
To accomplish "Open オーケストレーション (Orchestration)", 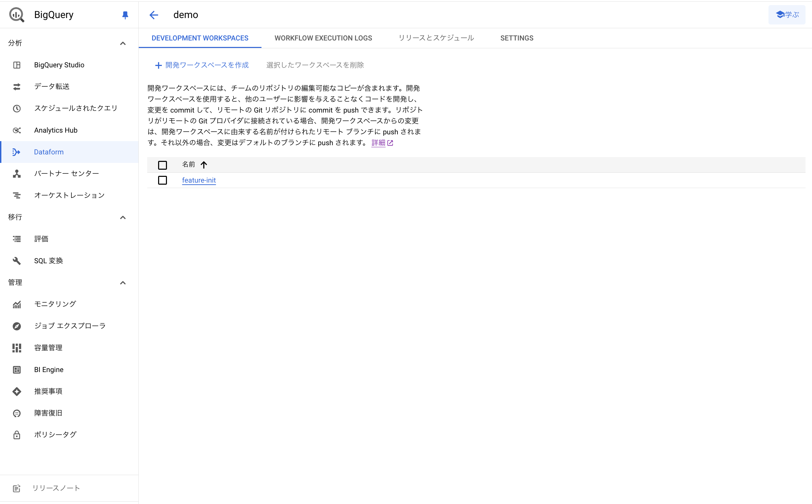I will [x=69, y=195].
